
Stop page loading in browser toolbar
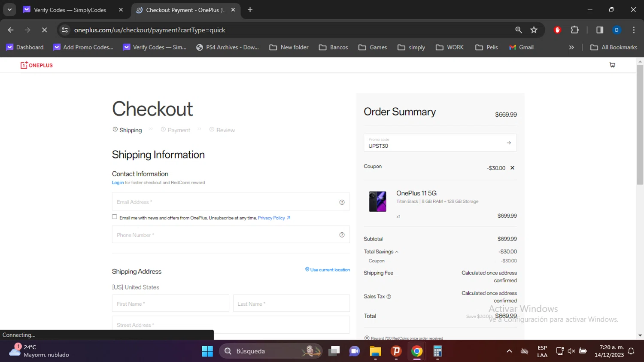coord(44,30)
